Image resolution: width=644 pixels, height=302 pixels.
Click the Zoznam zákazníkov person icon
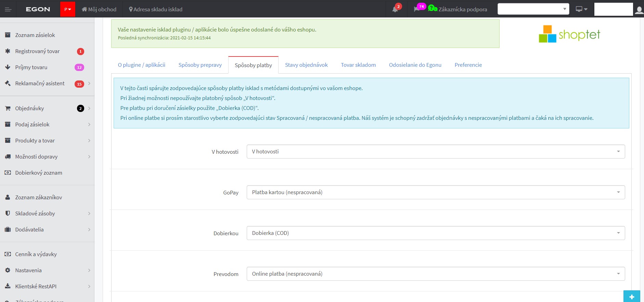tap(8, 197)
